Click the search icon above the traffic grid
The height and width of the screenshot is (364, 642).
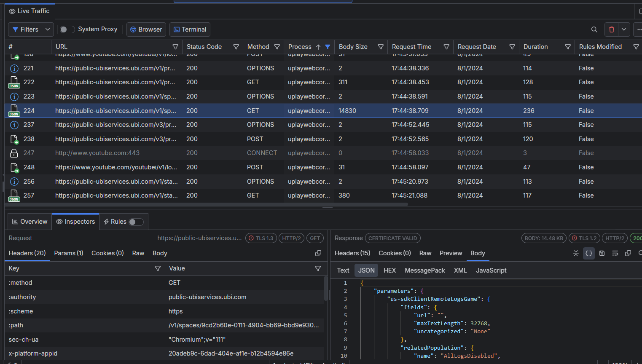(594, 29)
